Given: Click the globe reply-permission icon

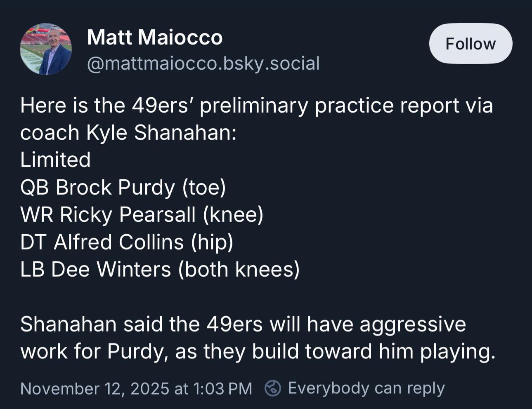Looking at the screenshot, I should [273, 388].
